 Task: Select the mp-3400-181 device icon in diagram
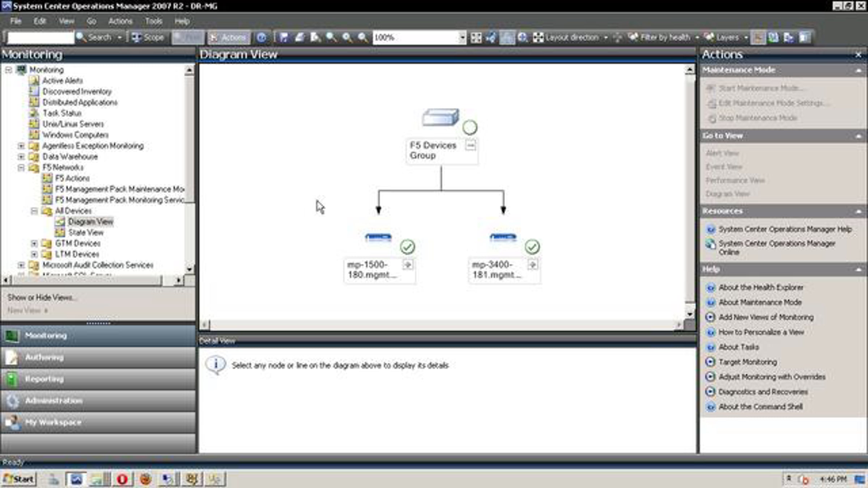[503, 237]
